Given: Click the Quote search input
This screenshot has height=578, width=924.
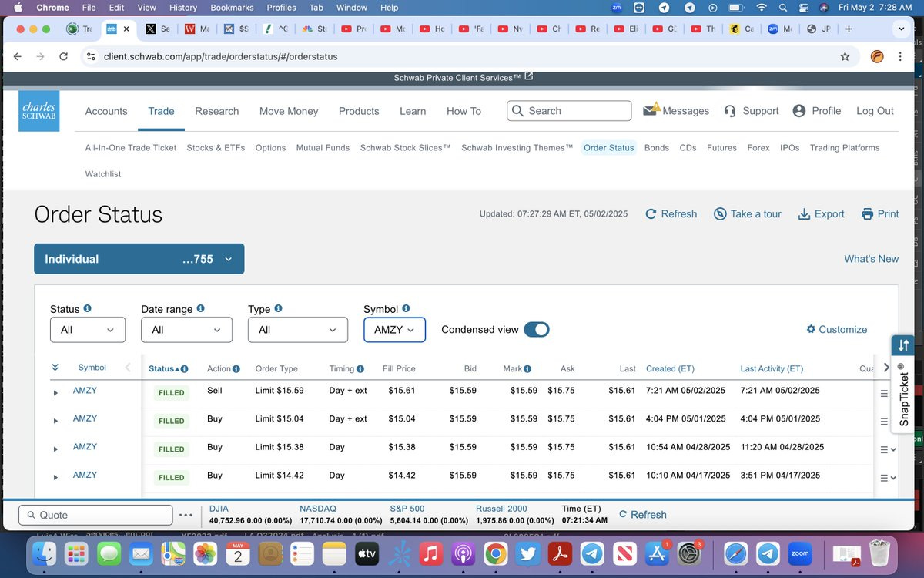Looking at the screenshot, I should pos(95,515).
